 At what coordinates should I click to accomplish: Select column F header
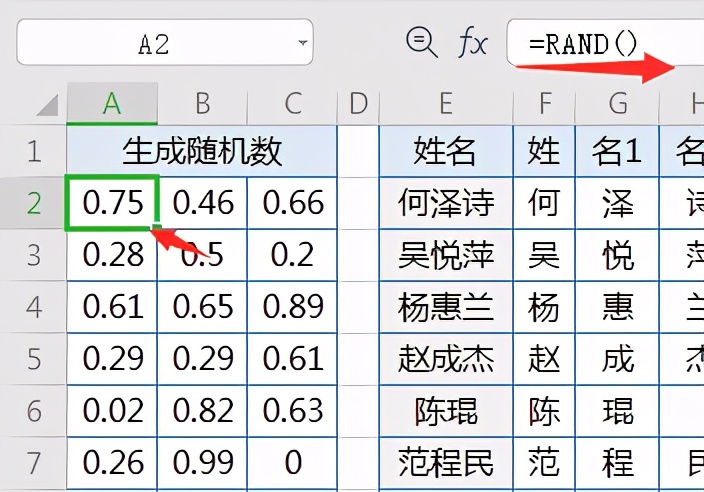click(544, 103)
